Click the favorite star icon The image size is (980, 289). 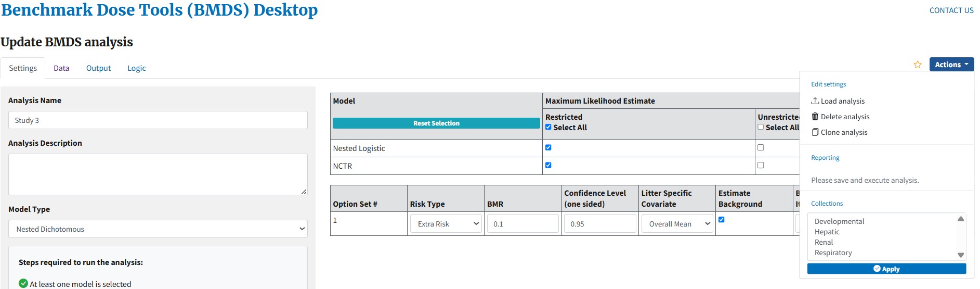pos(918,65)
